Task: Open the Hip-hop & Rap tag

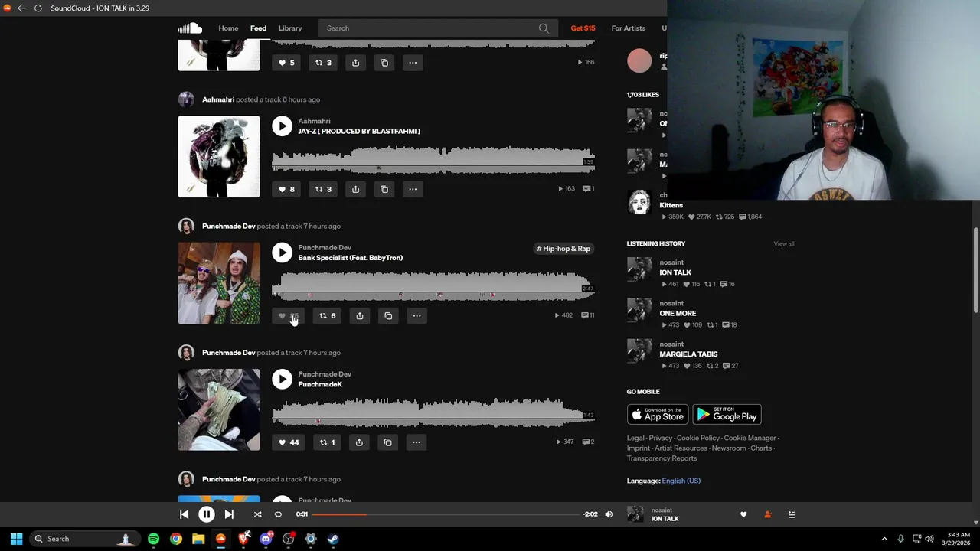Action: [x=563, y=249]
